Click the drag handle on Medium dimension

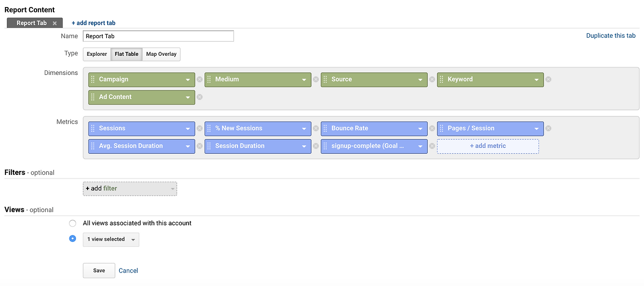point(209,79)
